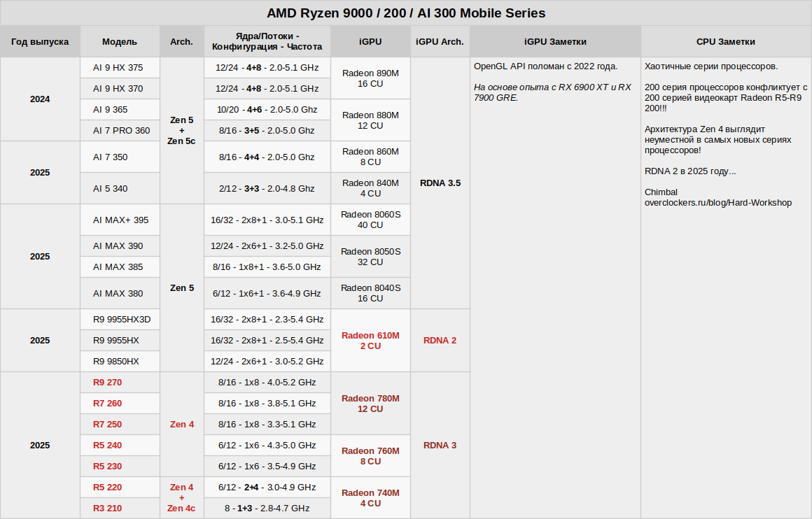Image resolution: width=812 pixels, height=519 pixels.
Task: Select the 'Radeon 840M 4 CU' iGPU cell
Action: click(x=370, y=188)
